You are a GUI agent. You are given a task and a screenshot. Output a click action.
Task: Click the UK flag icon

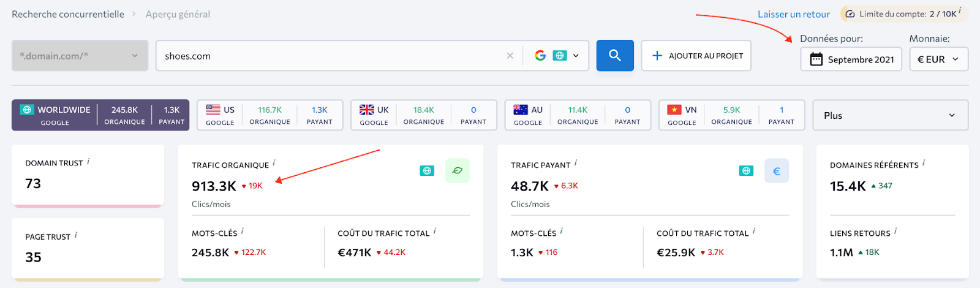[x=367, y=110]
